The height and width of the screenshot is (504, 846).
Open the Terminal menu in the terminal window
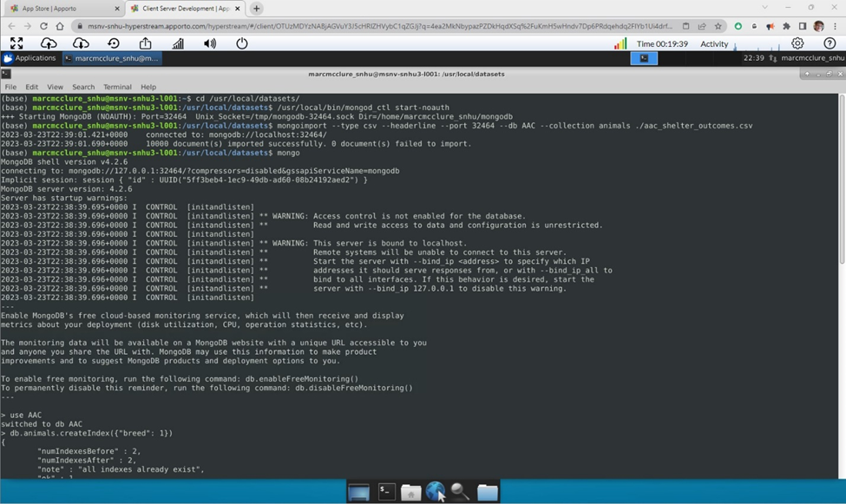pyautogui.click(x=118, y=86)
